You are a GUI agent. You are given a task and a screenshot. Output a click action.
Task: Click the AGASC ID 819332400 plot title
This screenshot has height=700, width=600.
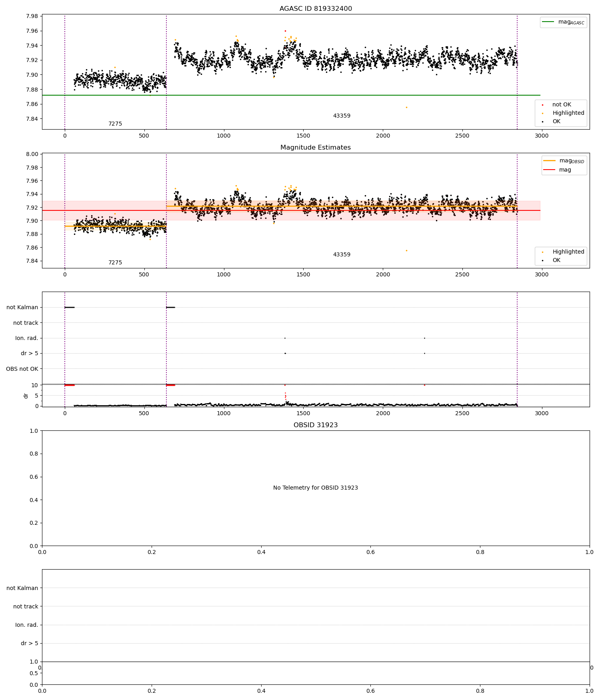(316, 9)
